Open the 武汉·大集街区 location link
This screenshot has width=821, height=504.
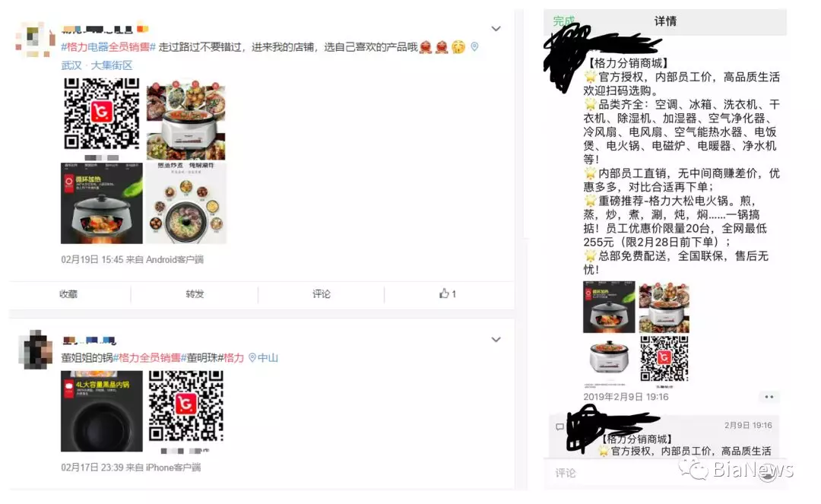point(97,65)
